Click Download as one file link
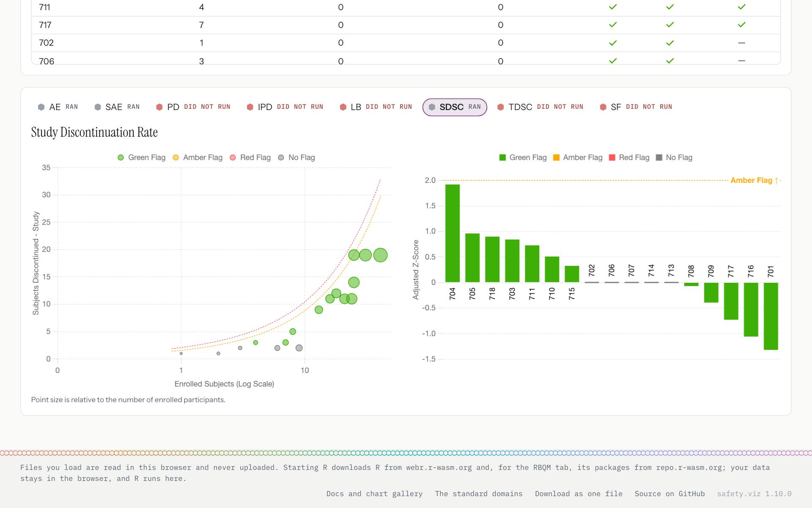 [579, 494]
